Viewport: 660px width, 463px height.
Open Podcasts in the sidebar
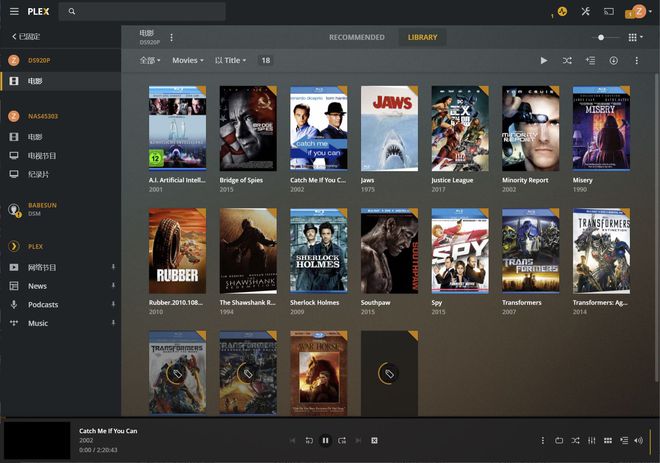(x=43, y=304)
